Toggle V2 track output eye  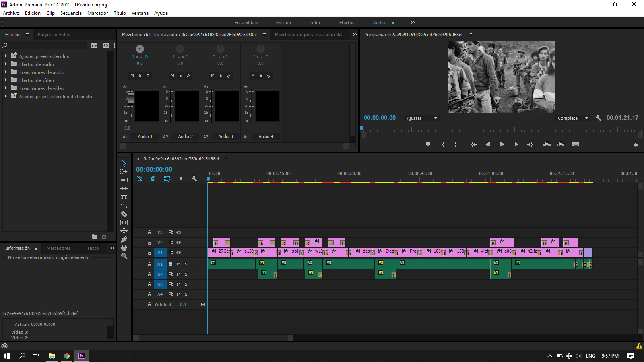179,243
